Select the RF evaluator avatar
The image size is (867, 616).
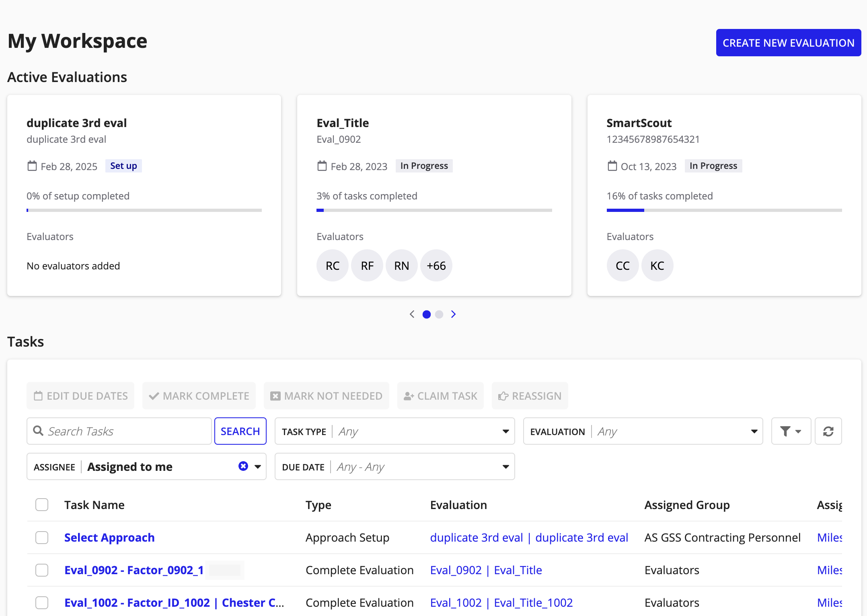367,265
